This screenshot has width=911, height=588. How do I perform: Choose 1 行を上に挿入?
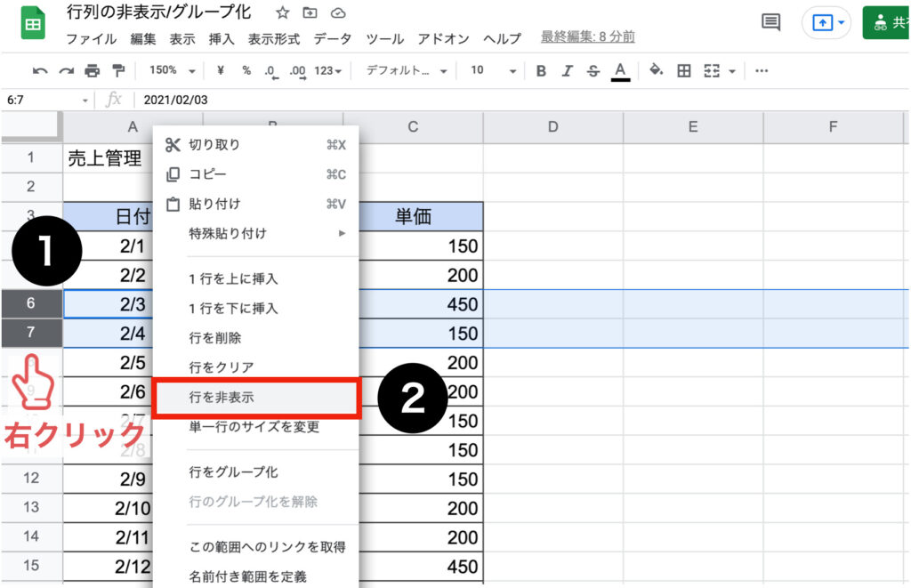click(255, 279)
